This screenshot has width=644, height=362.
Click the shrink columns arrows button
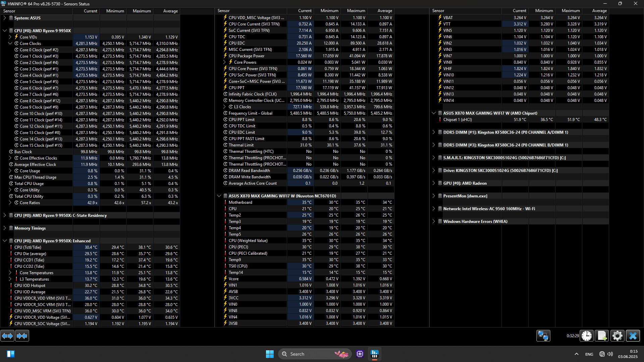(22, 336)
